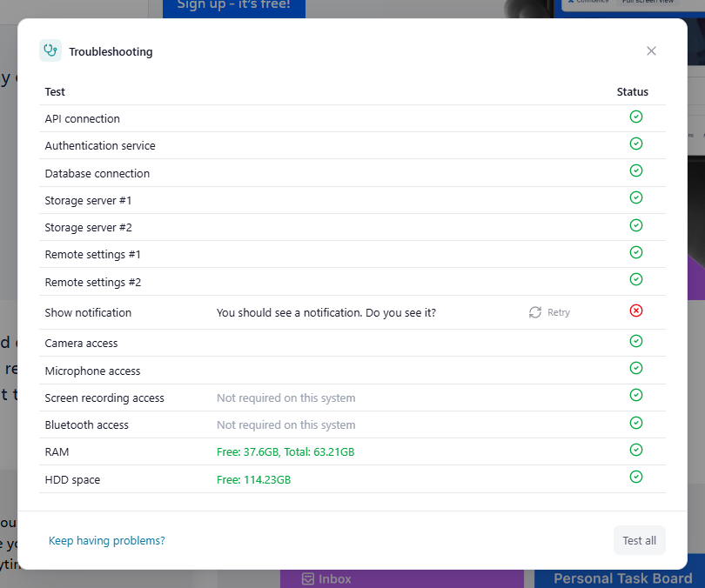Click the Camera access status checkmark
The height and width of the screenshot is (588, 705).
point(635,341)
